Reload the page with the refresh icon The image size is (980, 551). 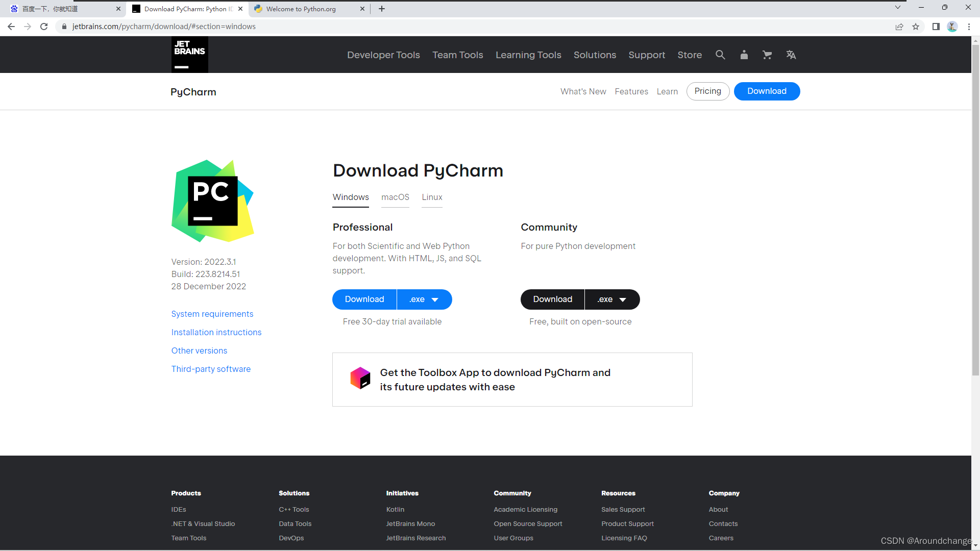tap(44, 27)
